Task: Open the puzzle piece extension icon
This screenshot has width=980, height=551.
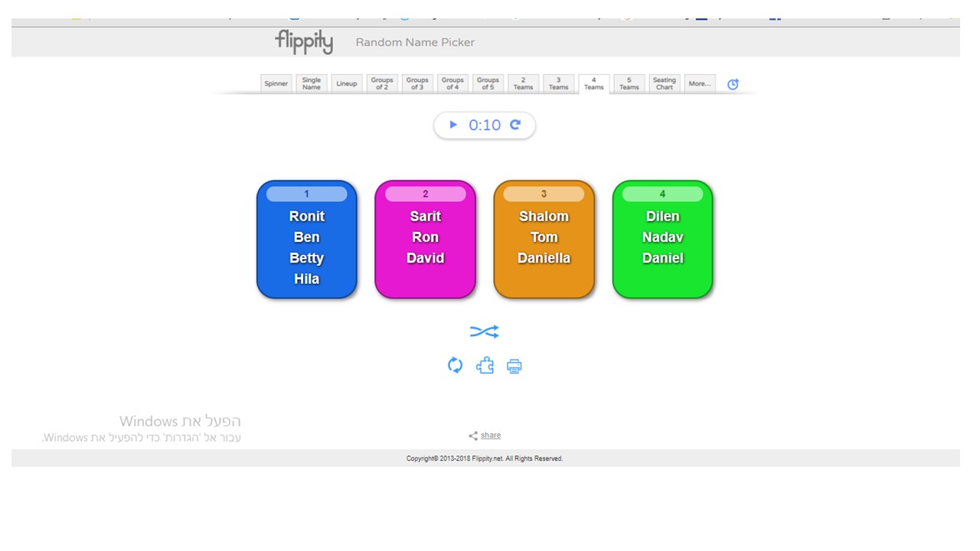Action: [x=485, y=365]
